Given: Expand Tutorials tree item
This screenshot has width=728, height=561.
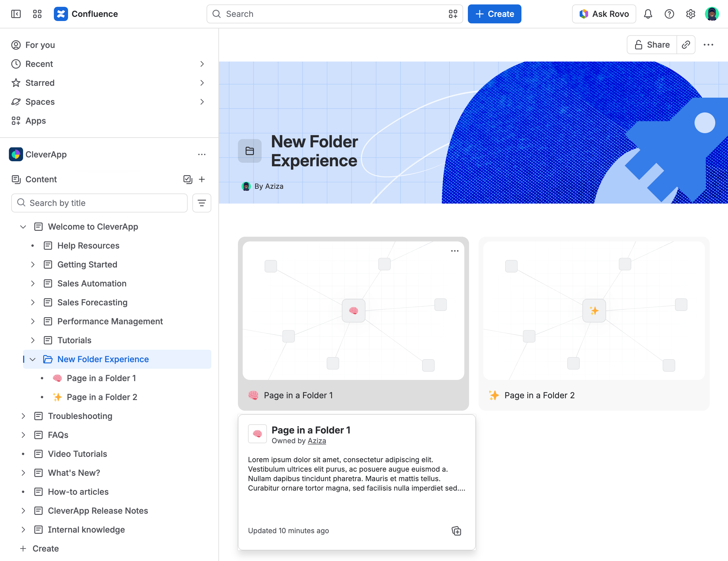Looking at the screenshot, I should coord(32,340).
